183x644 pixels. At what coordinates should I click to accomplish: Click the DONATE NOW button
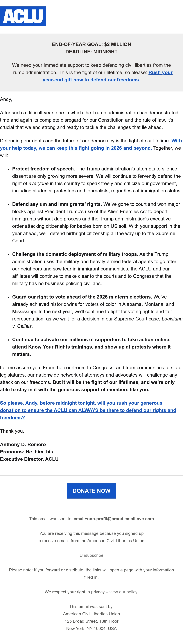click(91, 491)
